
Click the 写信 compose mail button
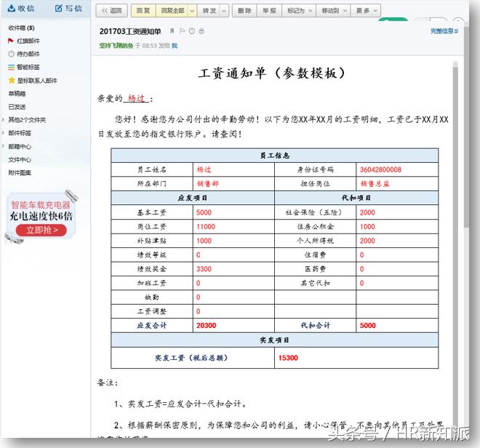(x=68, y=8)
